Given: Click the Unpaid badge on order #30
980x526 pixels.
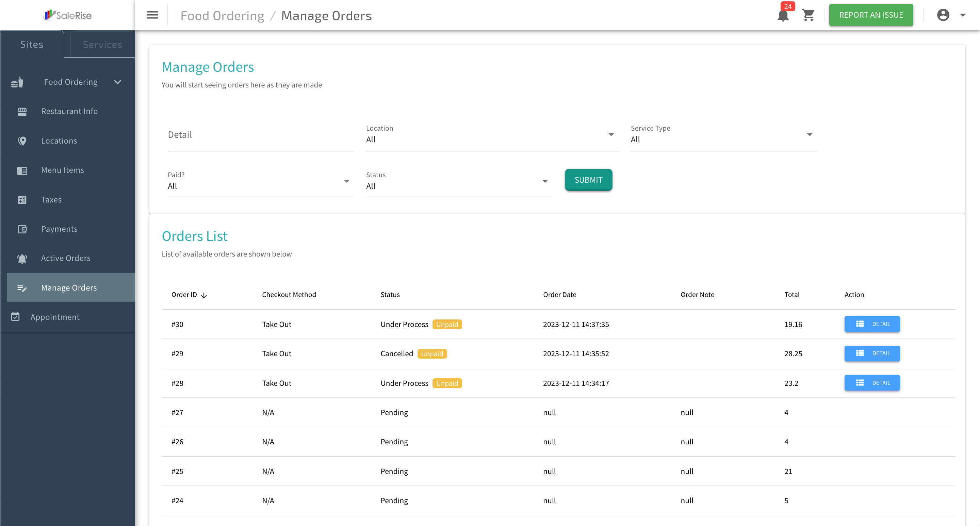Looking at the screenshot, I should pyautogui.click(x=447, y=325).
